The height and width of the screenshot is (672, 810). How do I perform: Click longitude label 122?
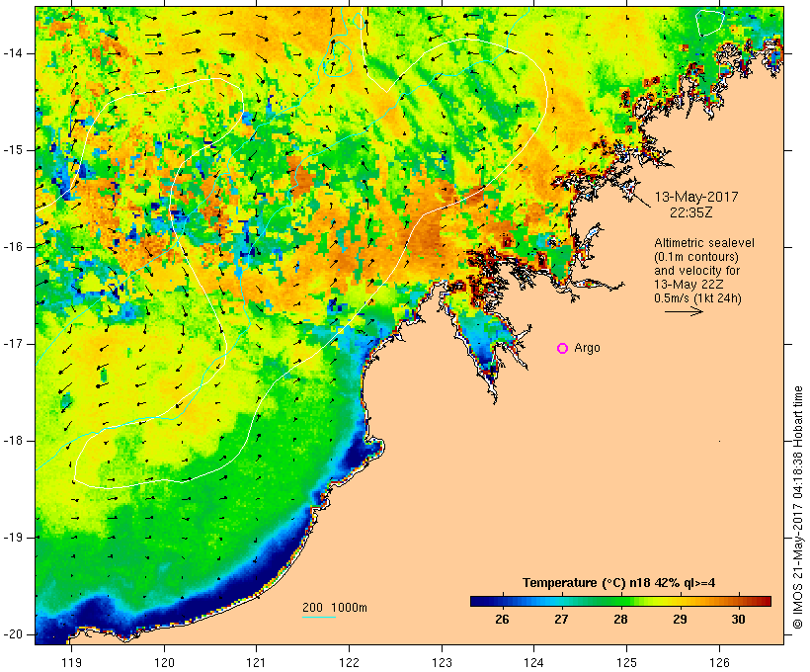(x=350, y=662)
